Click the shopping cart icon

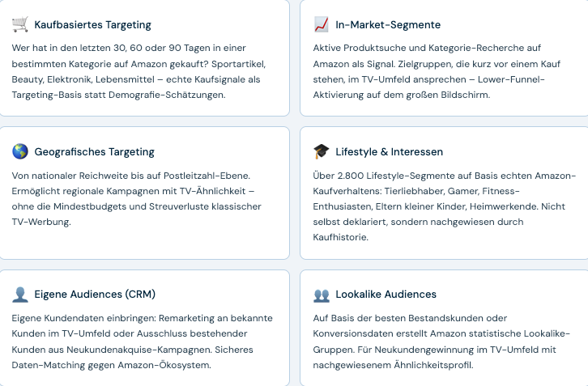[20, 24]
